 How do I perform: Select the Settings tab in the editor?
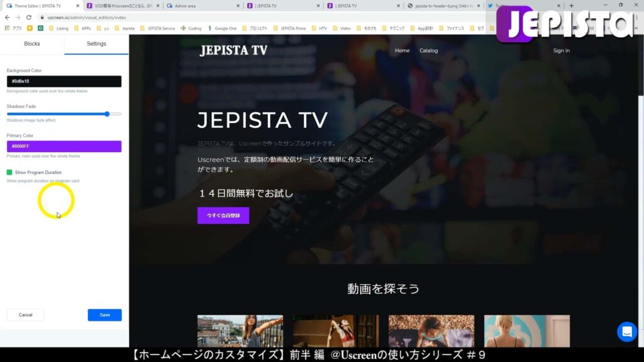(96, 44)
